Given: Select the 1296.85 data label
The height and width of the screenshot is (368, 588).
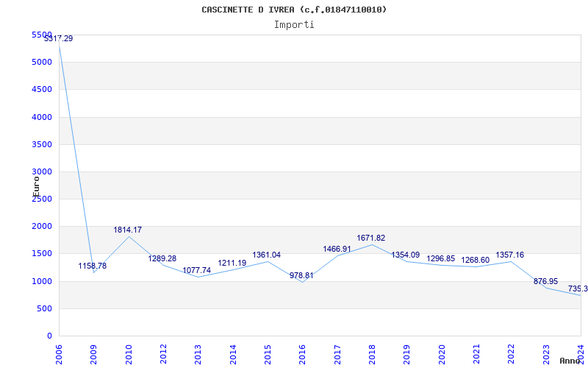Looking at the screenshot, I should point(440,258).
